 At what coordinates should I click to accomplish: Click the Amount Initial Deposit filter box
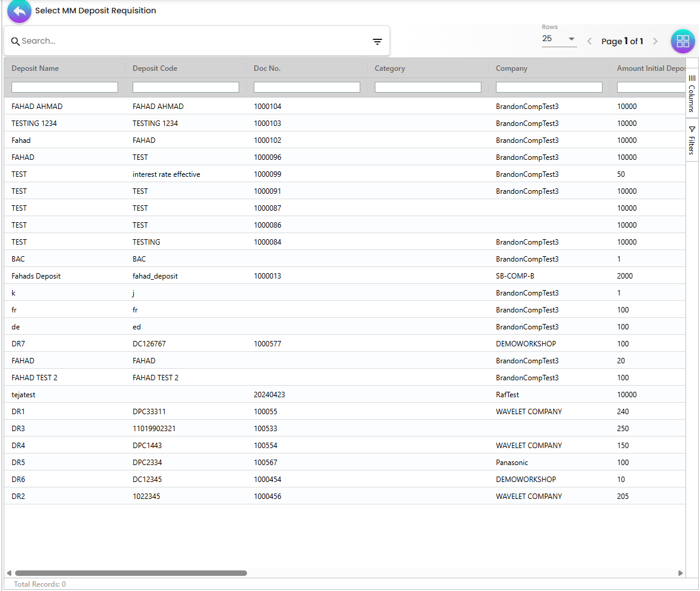click(x=651, y=87)
